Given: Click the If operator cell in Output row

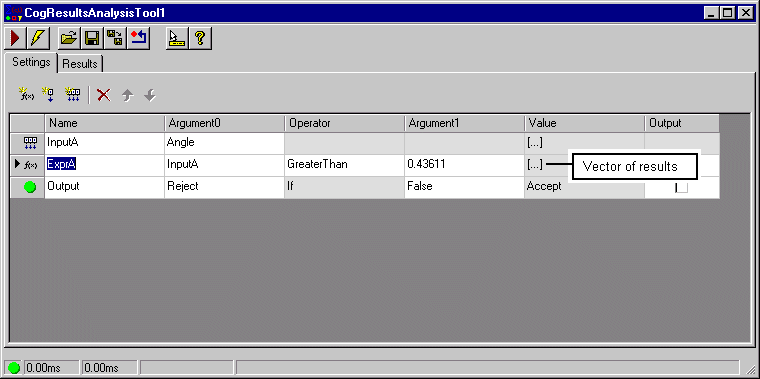Looking at the screenshot, I should tap(345, 187).
